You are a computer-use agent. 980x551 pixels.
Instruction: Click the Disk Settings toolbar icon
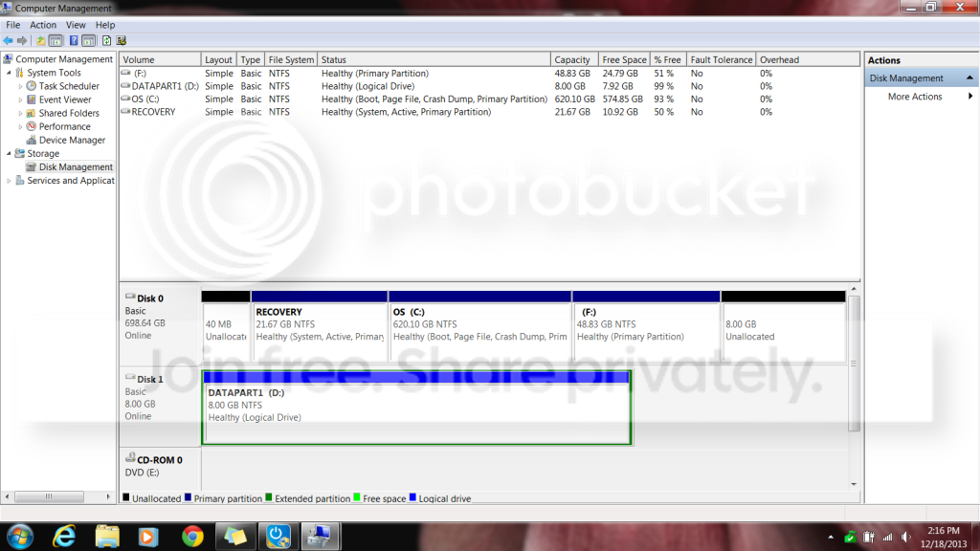[x=122, y=40]
